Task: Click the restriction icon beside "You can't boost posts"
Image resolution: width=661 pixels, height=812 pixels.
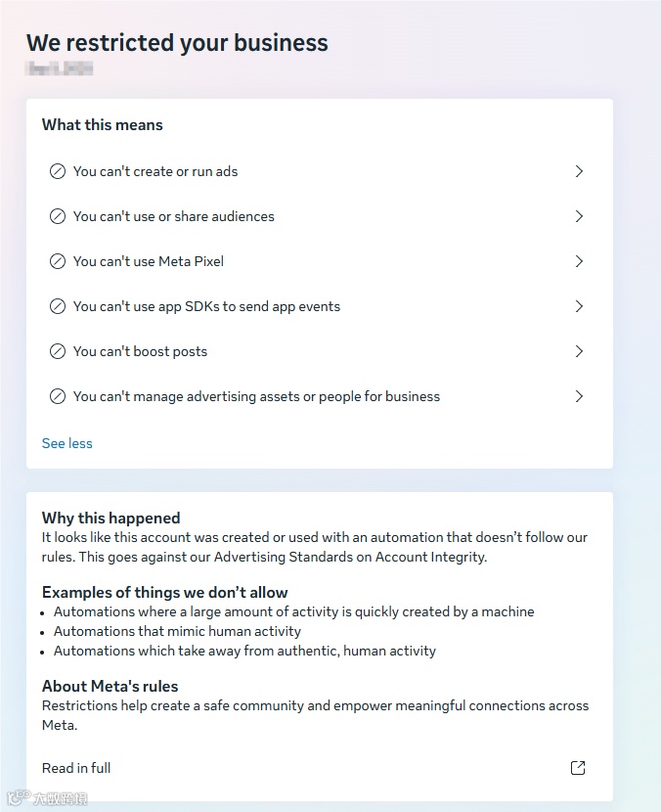Action: point(58,351)
